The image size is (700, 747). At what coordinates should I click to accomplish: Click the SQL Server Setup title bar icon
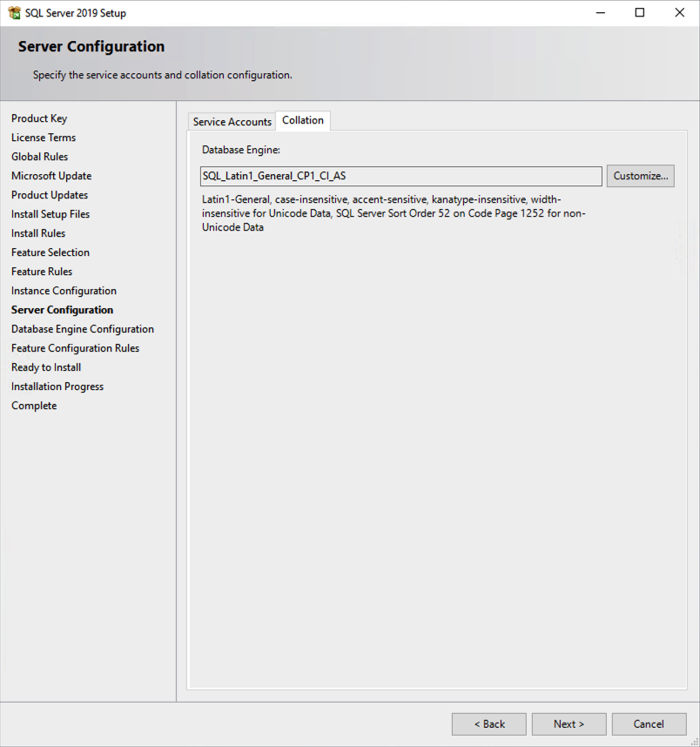point(14,13)
